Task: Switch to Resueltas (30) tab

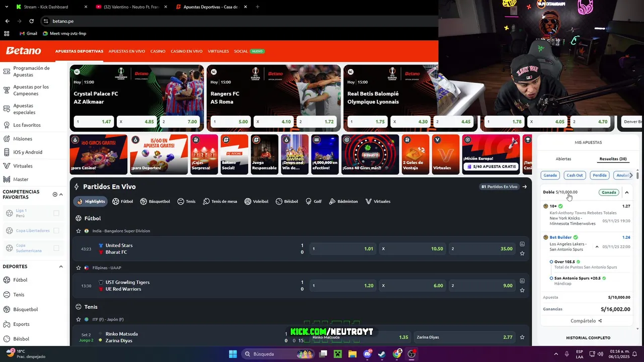Action: tap(613, 159)
